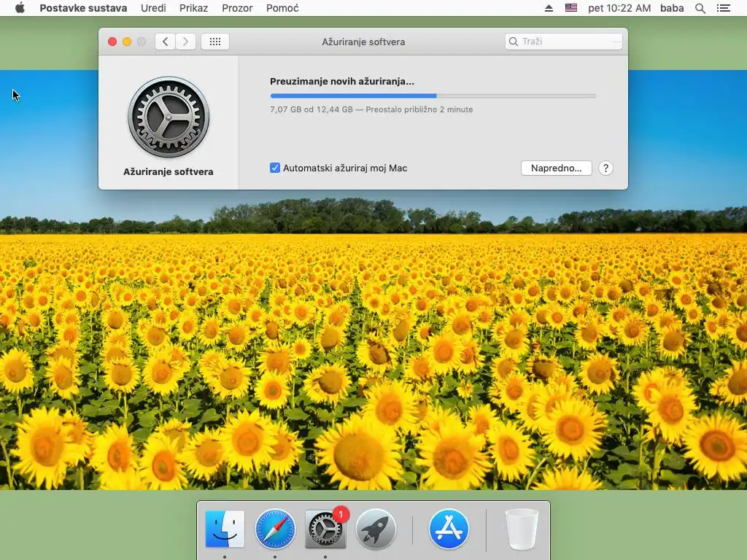Go forward with the right chevron button
This screenshot has height=560, width=747.
click(x=186, y=42)
